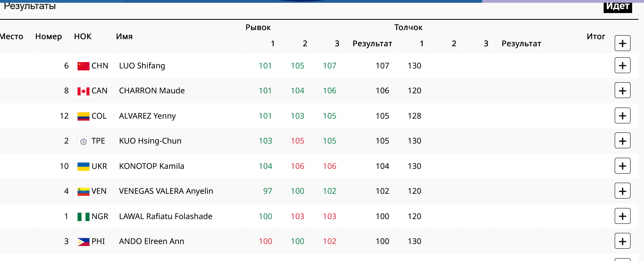Expand ANDO Elreen Ann row

(x=622, y=241)
